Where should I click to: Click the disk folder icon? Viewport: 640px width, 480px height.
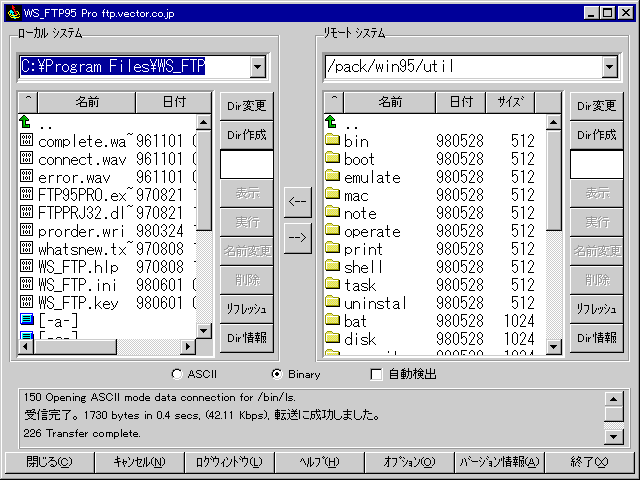click(333, 337)
